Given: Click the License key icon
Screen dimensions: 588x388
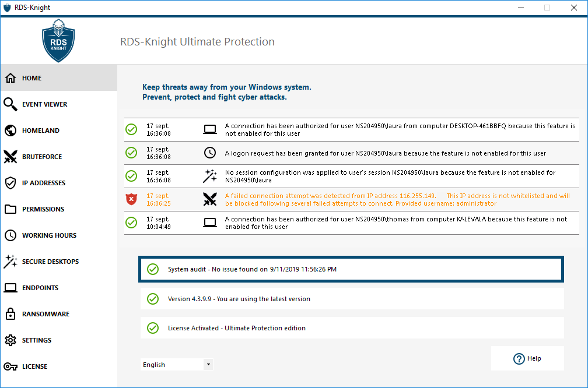Looking at the screenshot, I should click(x=10, y=366).
